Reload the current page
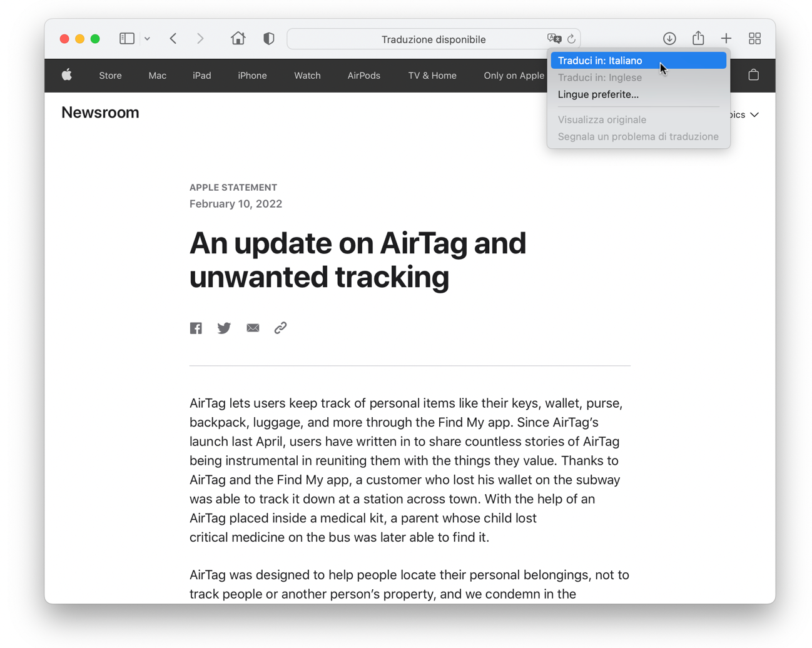The height and width of the screenshot is (648, 812). point(571,39)
